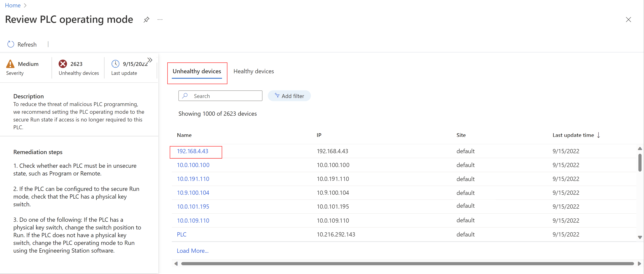Viewport: 644px width, 274px height.
Task: Select the Unhealthy devices tab
Action: pyautogui.click(x=197, y=71)
